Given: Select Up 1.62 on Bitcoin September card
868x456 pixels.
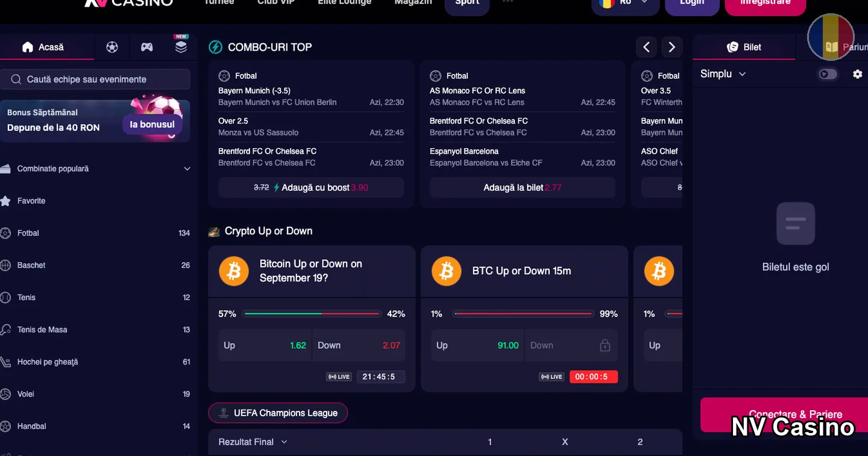Looking at the screenshot, I should point(265,345).
